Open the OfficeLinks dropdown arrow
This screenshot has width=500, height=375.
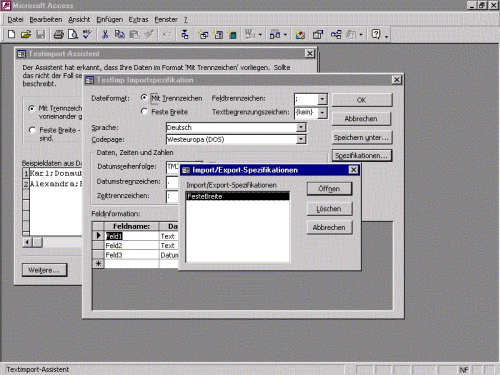pyautogui.click(x=260, y=34)
